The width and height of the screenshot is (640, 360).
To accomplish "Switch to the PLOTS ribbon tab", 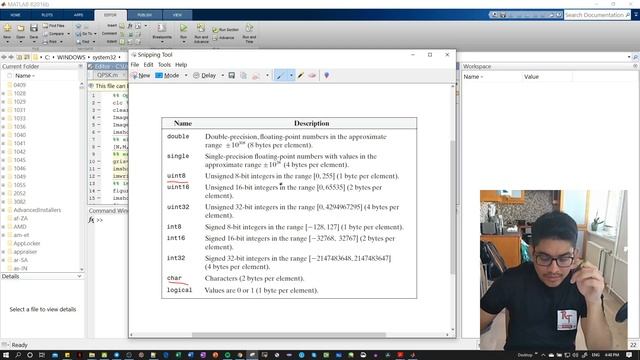I will (47, 15).
